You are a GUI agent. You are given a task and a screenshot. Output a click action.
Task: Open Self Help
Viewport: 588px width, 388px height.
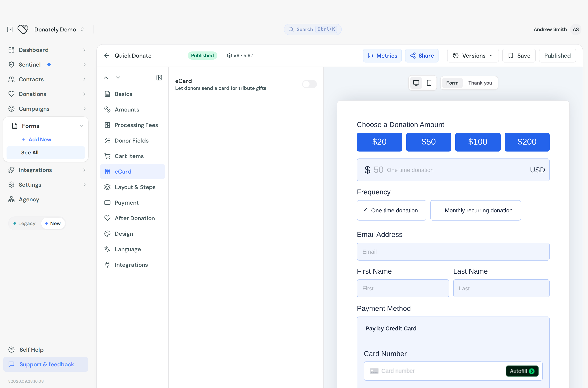click(46, 350)
